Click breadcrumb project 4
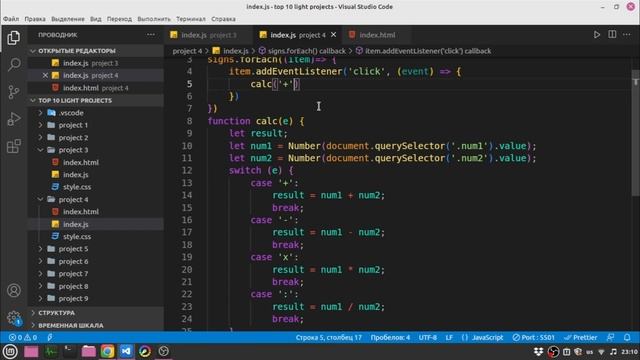The image size is (640, 360). coord(187,51)
